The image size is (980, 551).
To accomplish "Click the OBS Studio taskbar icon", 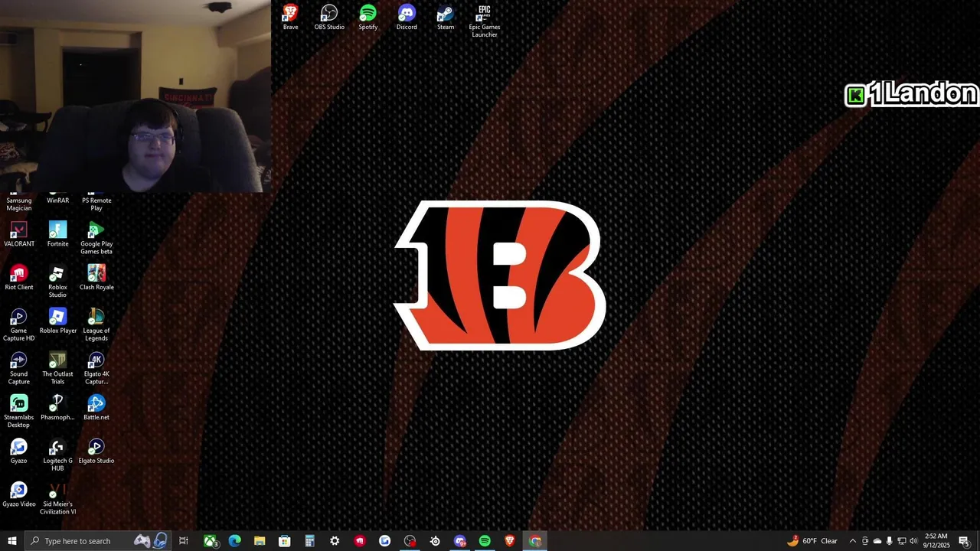I will point(410,541).
